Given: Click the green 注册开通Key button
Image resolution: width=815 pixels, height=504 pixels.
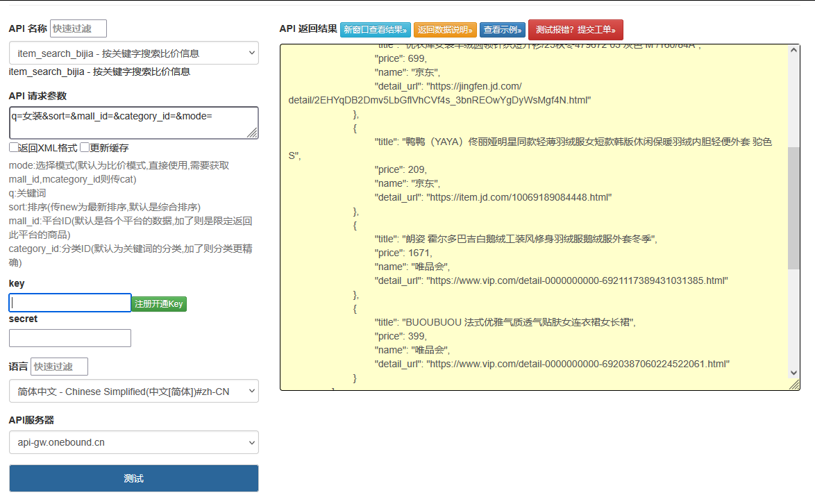Looking at the screenshot, I should click(x=159, y=304).
